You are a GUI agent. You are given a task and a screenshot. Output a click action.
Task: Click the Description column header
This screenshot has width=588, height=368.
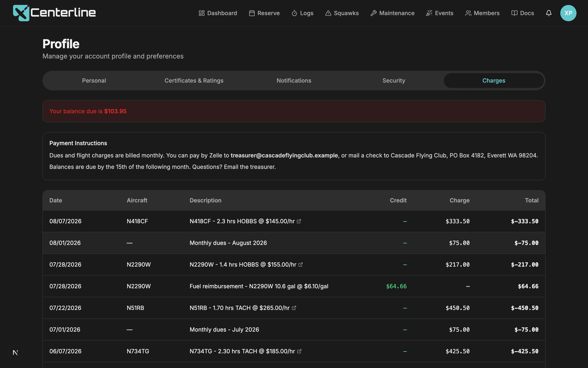pyautogui.click(x=206, y=200)
